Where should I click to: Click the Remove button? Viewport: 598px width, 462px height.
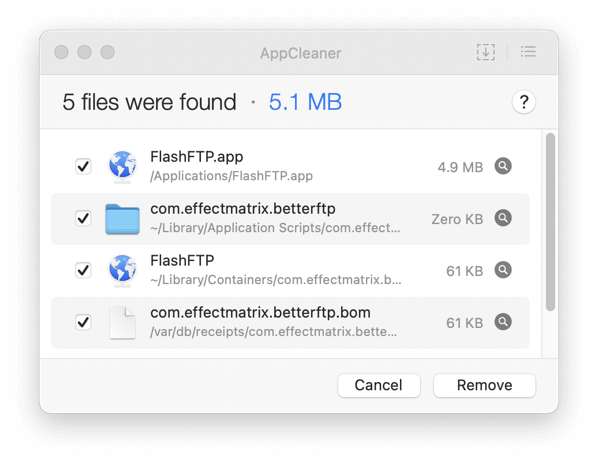pos(484,385)
